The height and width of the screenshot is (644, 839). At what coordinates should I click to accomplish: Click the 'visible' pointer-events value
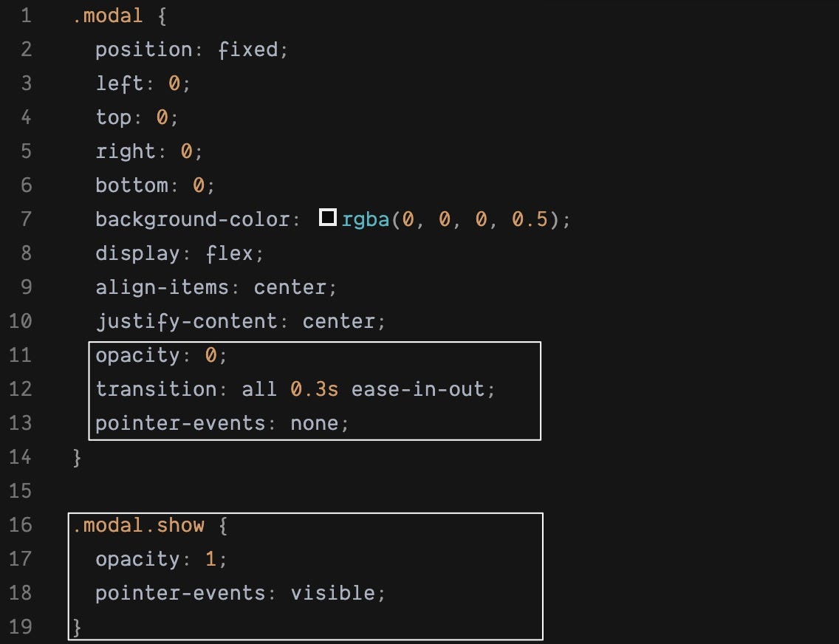point(333,593)
